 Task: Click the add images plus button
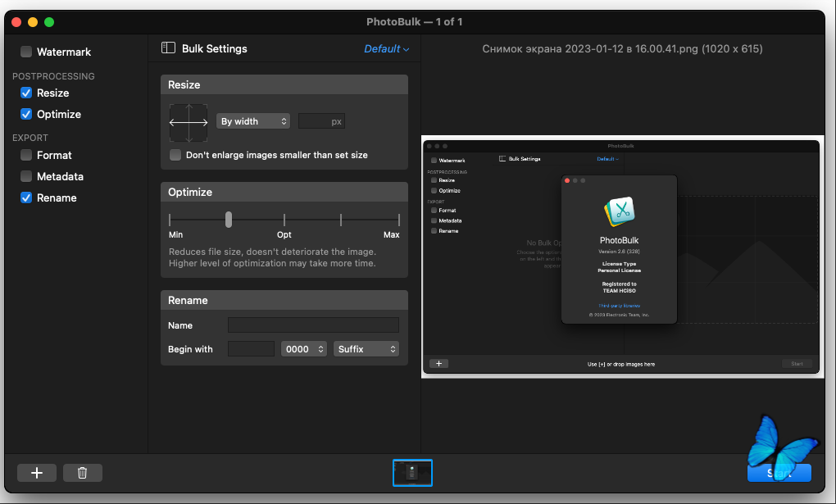coord(37,473)
